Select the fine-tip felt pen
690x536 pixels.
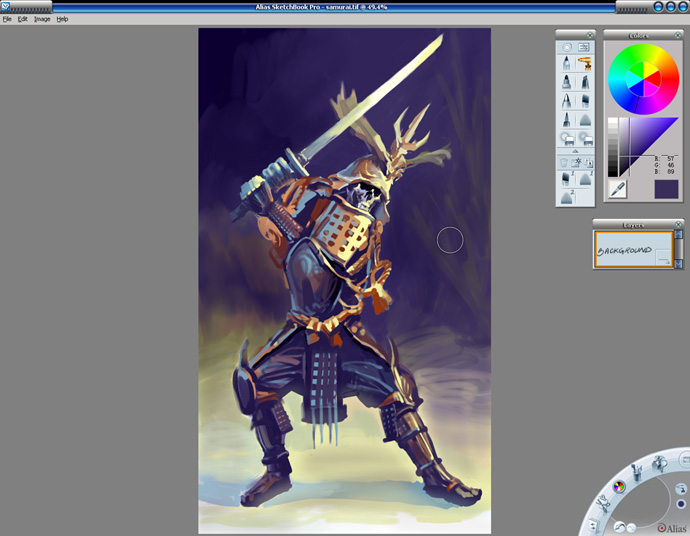click(x=566, y=119)
